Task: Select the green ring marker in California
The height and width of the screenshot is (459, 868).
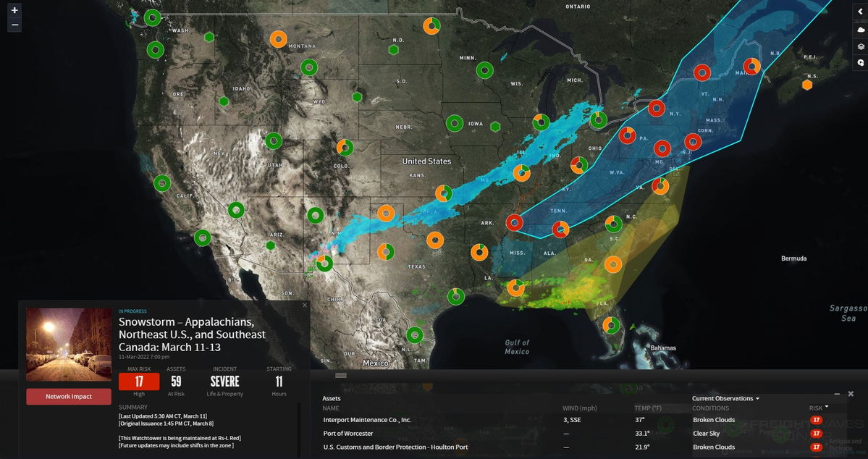Action: click(162, 182)
